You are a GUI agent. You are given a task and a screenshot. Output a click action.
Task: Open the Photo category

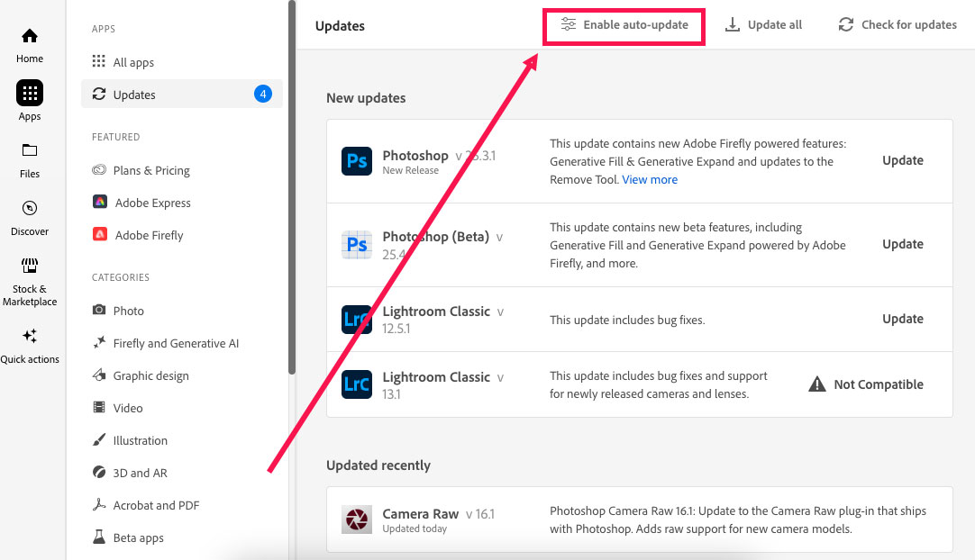pyautogui.click(x=128, y=311)
